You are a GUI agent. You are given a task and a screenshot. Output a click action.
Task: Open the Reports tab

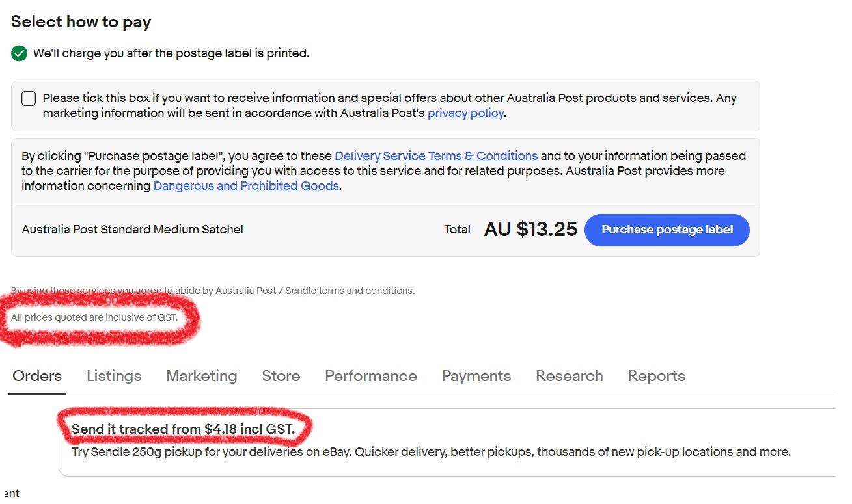pyautogui.click(x=656, y=376)
